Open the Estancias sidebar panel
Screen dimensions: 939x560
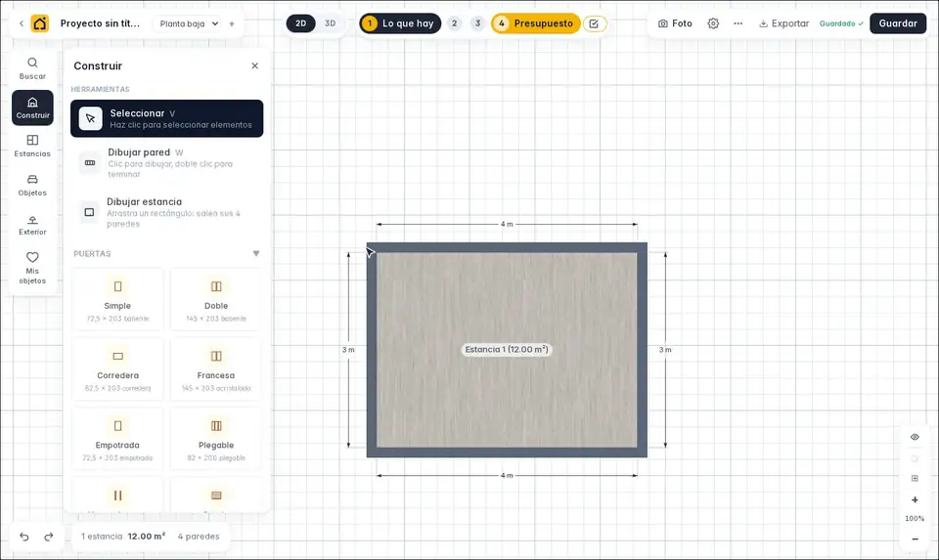[32, 146]
